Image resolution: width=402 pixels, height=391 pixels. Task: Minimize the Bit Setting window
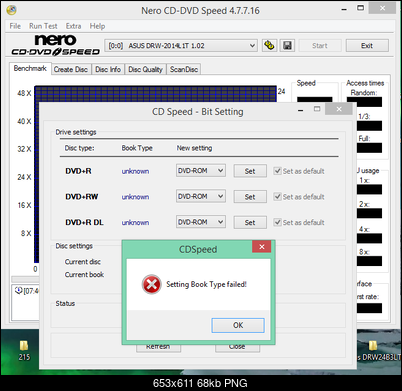pyautogui.click(x=301, y=110)
